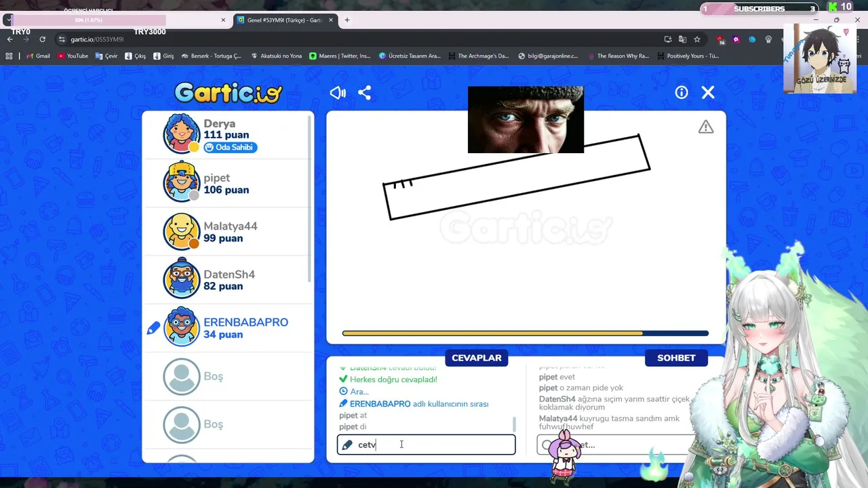The width and height of the screenshot is (868, 488).
Task: Click the drawn ruler on canvas
Action: [x=517, y=178]
